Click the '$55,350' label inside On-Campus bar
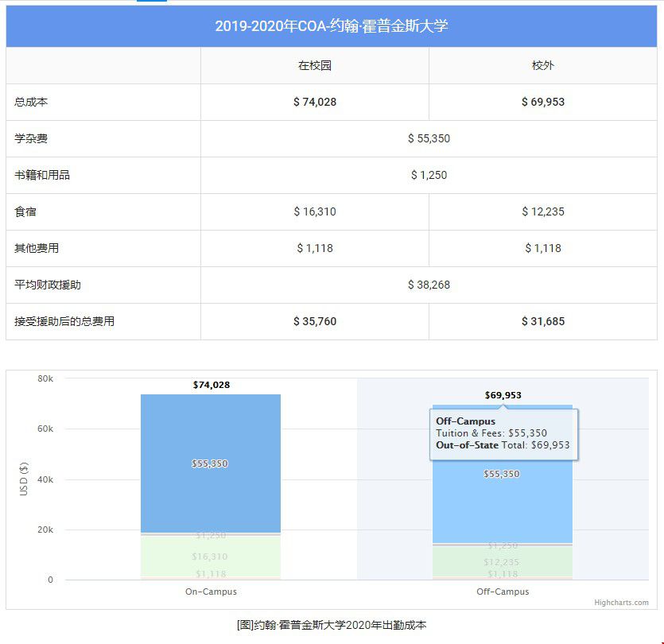Screen dimensions: 664x644 (x=210, y=464)
